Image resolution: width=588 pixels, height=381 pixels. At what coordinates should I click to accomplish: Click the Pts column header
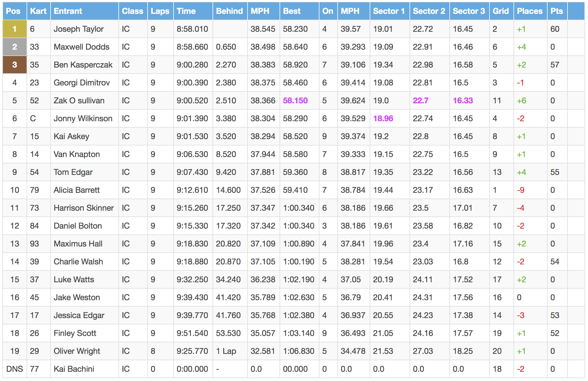point(557,11)
